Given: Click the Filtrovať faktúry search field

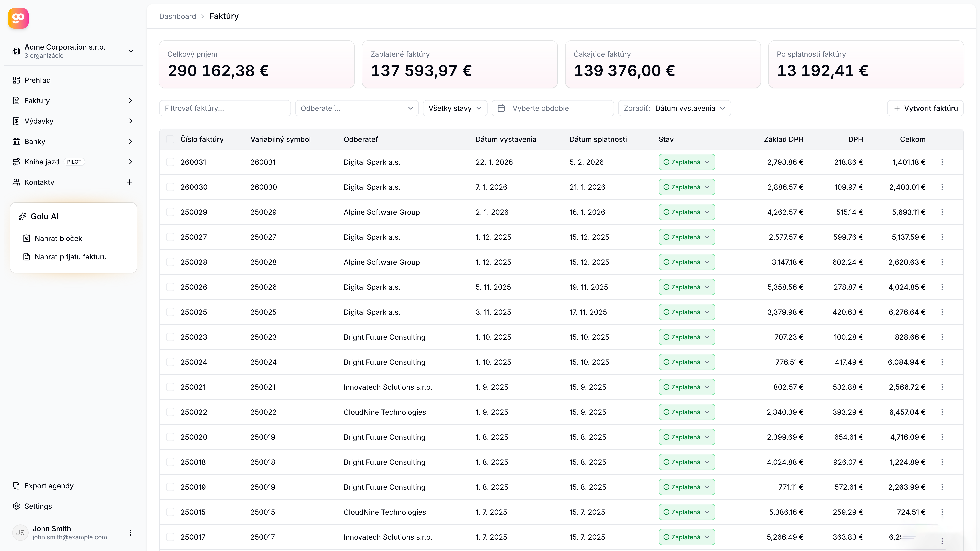Looking at the screenshot, I should pos(225,108).
